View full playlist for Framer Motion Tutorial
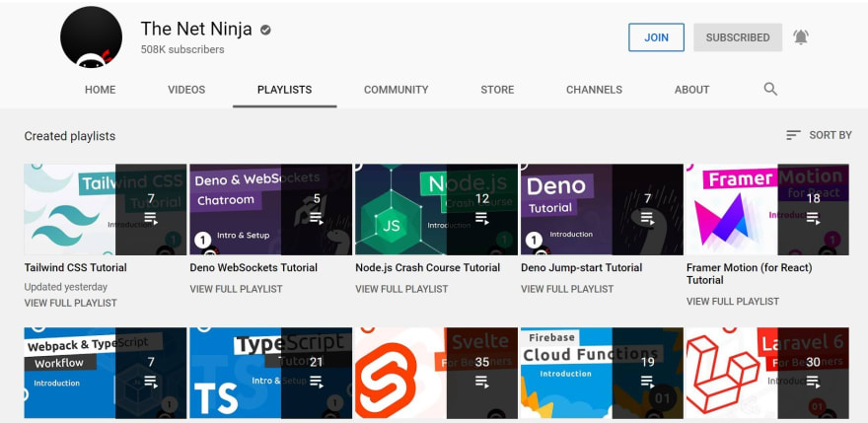This screenshot has width=868, height=423. [x=732, y=301]
